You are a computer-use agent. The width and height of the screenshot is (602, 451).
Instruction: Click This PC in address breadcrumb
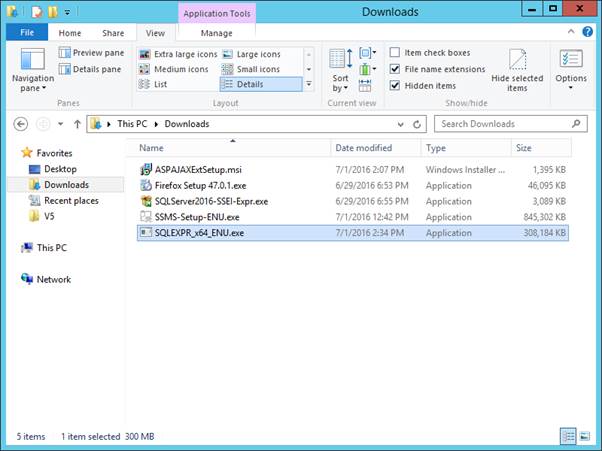[132, 124]
